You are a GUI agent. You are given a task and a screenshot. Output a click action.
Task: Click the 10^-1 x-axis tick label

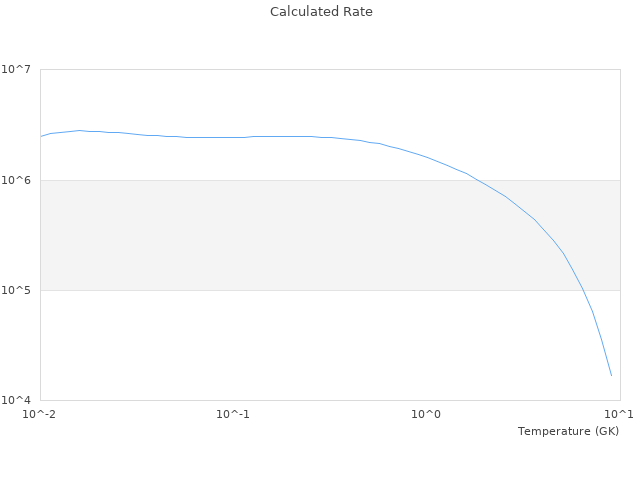[x=232, y=414]
